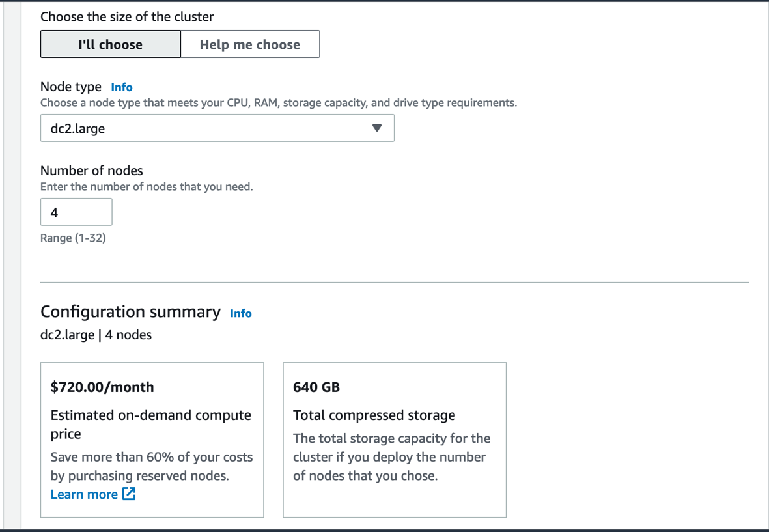Click the 640 GB storage heading
The image size is (769, 532).
click(316, 387)
